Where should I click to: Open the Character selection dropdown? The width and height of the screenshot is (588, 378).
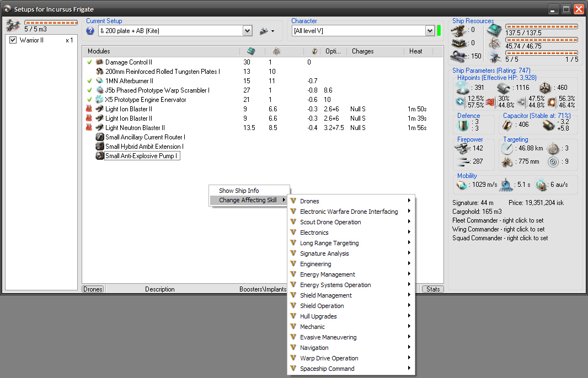click(x=430, y=31)
